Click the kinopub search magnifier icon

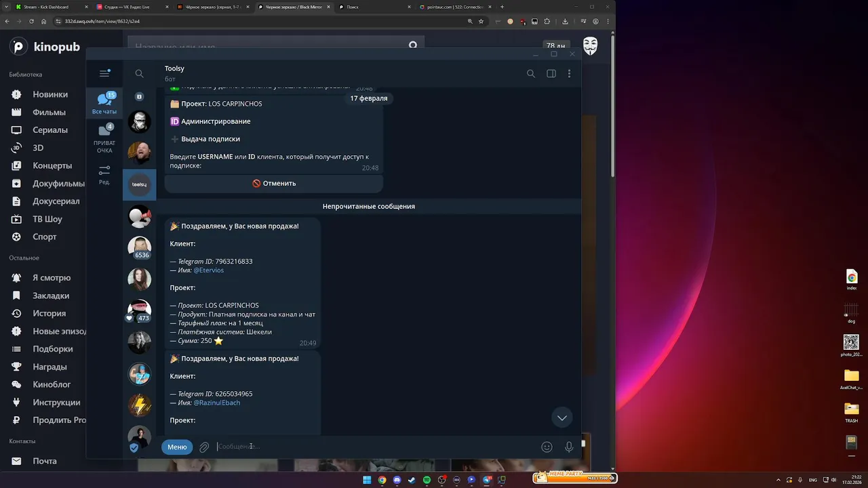(413, 45)
